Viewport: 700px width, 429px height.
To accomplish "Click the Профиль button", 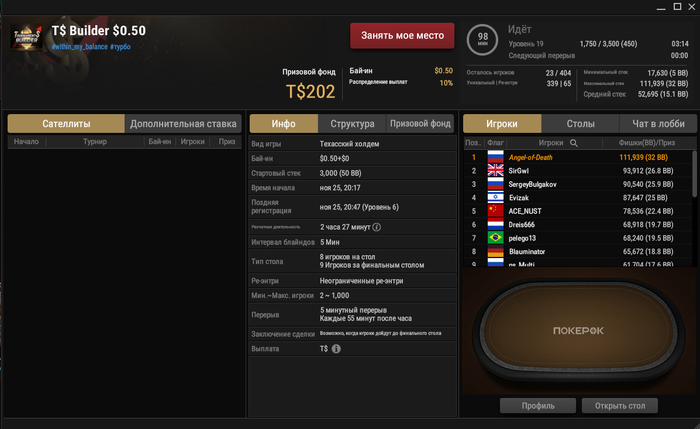I will click(x=538, y=406).
